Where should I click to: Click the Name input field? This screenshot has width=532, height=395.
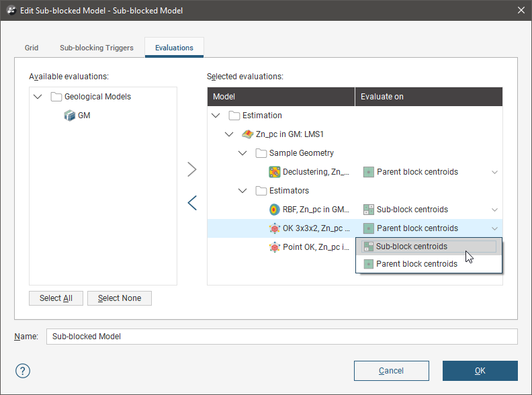[x=281, y=337]
